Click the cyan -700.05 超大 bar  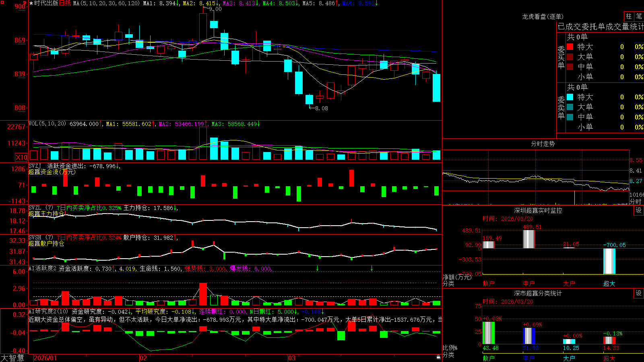(x=609, y=261)
